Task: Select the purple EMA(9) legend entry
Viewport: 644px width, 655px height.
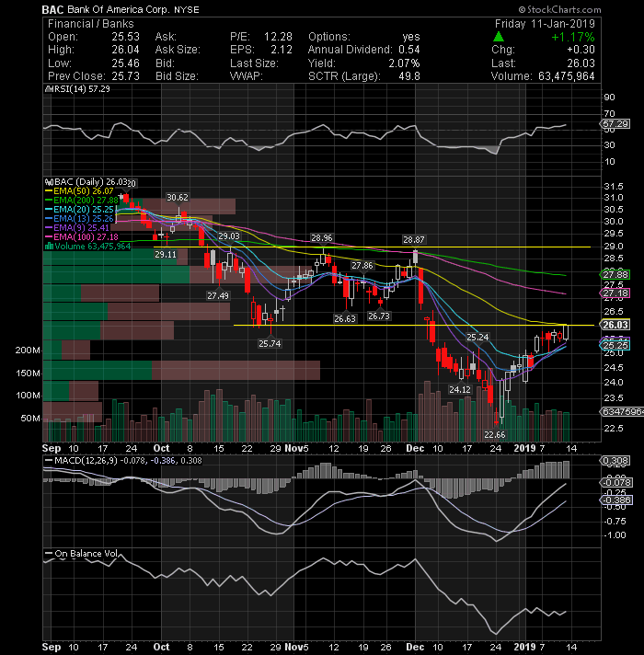Action: point(77,227)
